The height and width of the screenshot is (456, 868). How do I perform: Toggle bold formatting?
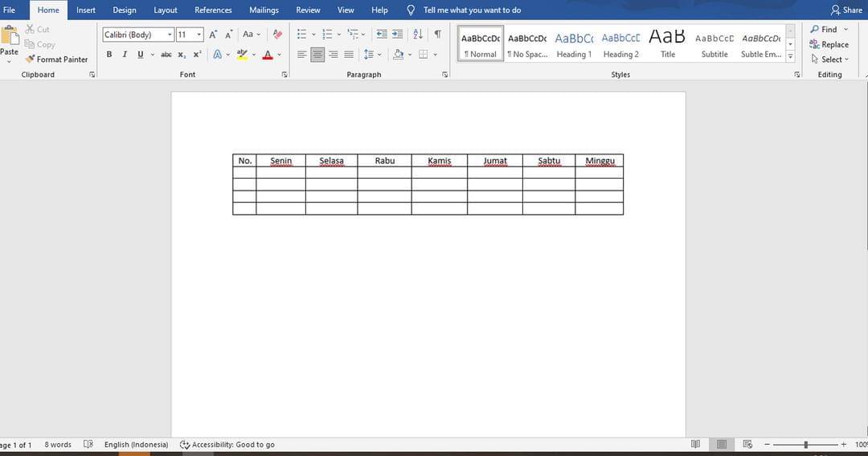pyautogui.click(x=109, y=55)
